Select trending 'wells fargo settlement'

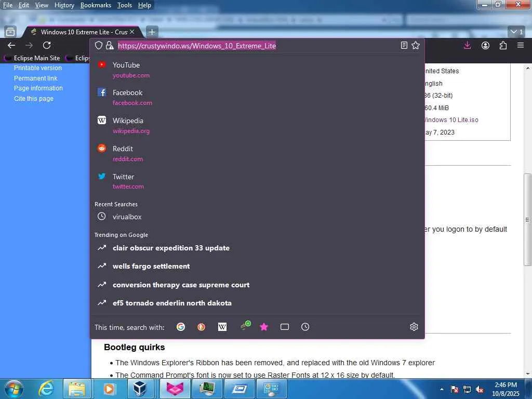pos(257,267)
